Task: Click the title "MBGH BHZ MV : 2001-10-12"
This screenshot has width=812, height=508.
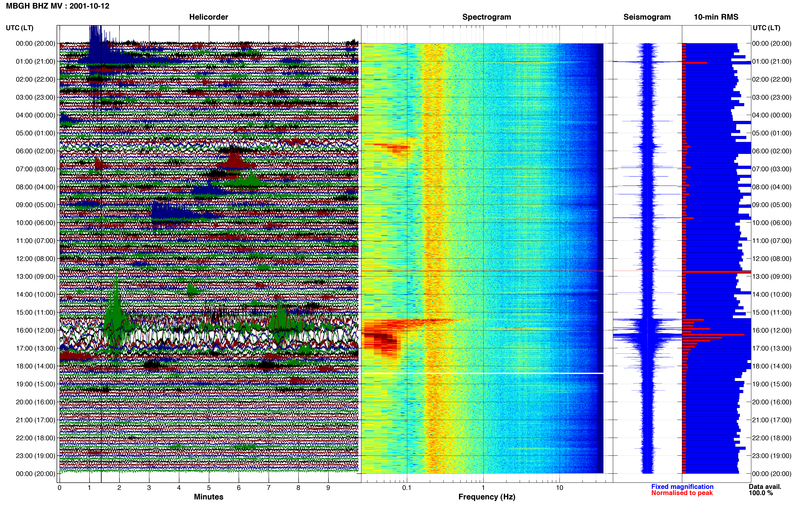Action: [x=57, y=6]
